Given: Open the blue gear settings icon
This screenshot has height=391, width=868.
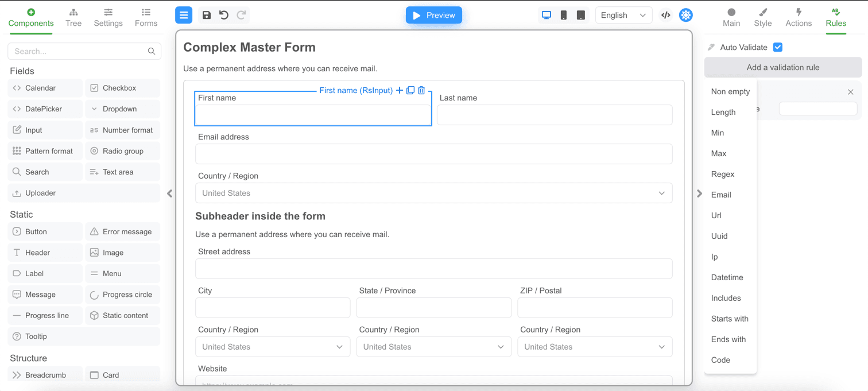Looking at the screenshot, I should pos(685,16).
